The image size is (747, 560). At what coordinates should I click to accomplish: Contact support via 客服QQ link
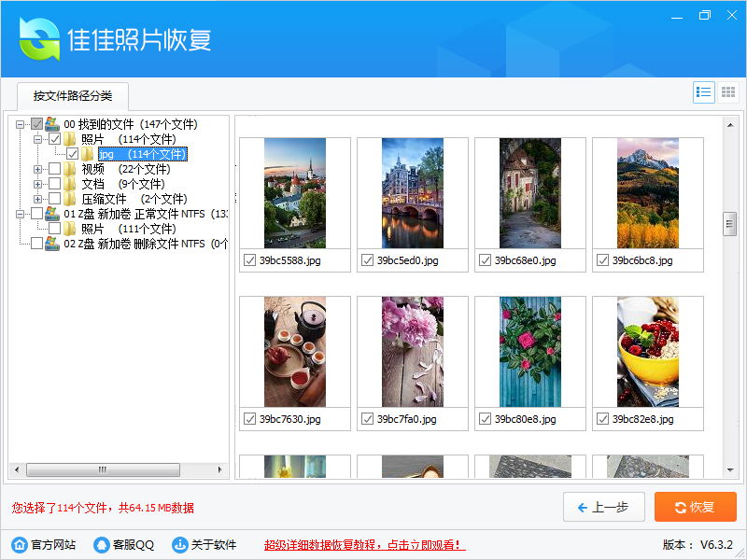click(x=134, y=545)
